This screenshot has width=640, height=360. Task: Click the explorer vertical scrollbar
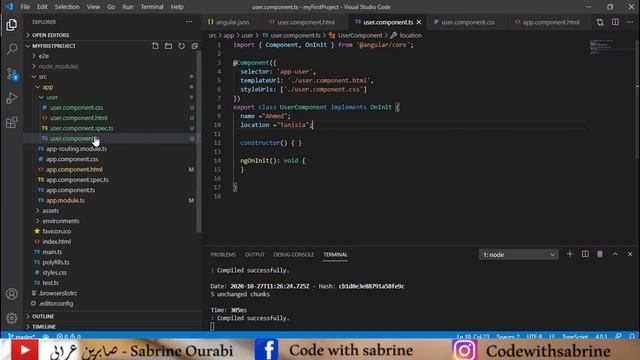(199, 142)
